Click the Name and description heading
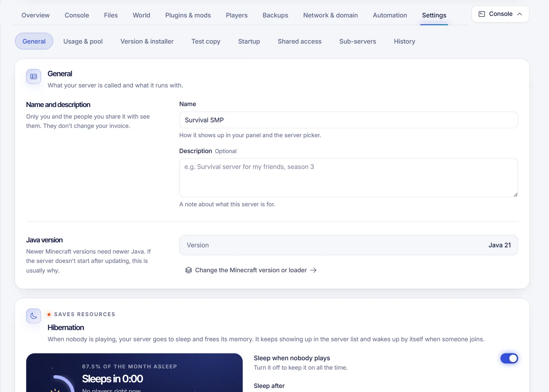The height and width of the screenshot is (392, 549). click(58, 105)
